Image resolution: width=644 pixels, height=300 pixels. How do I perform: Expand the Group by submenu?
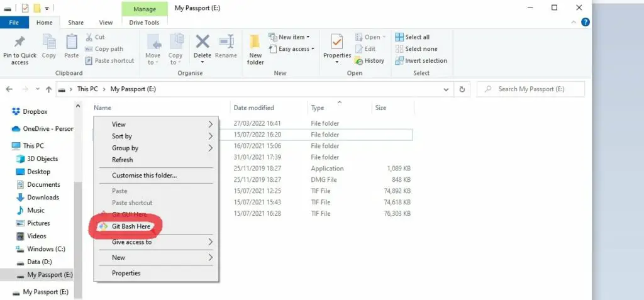[156, 148]
